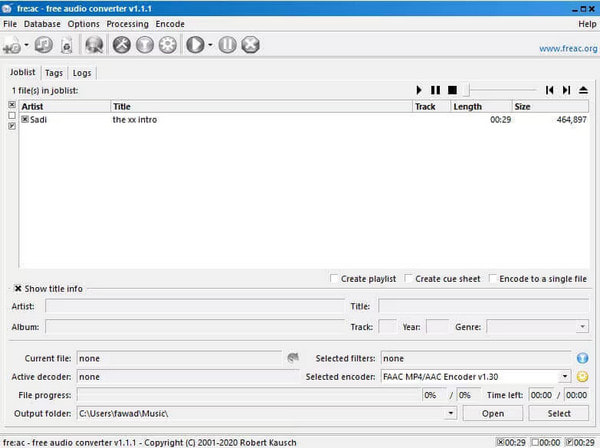Screen dimensions: 600x448
Task: Open the Add files dropdown arrow
Action: [x=26, y=45]
